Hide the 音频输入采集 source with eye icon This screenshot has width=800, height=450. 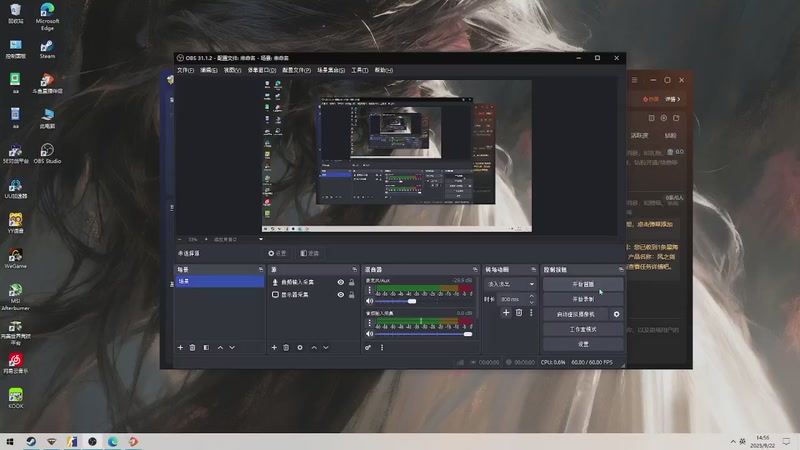[x=341, y=282]
